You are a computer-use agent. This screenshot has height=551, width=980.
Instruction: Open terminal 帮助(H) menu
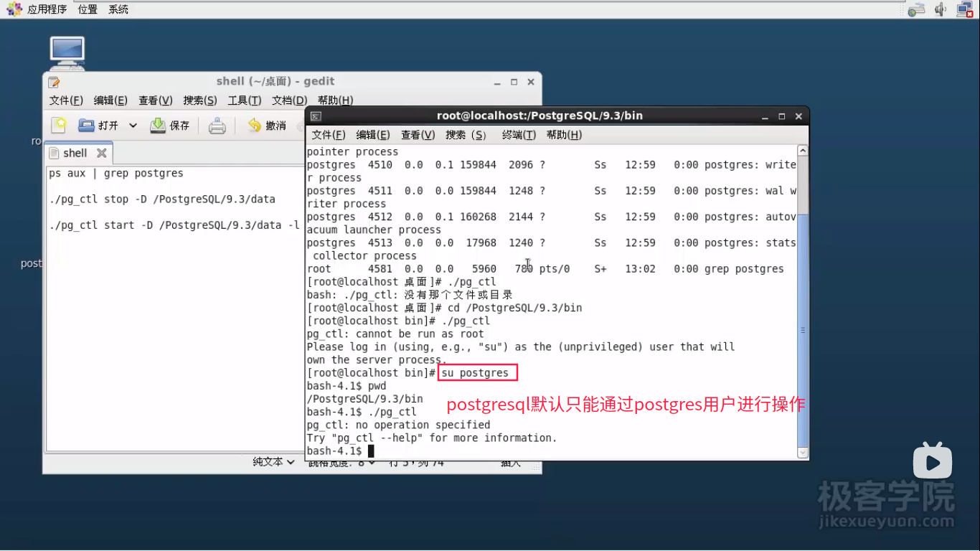[564, 135]
